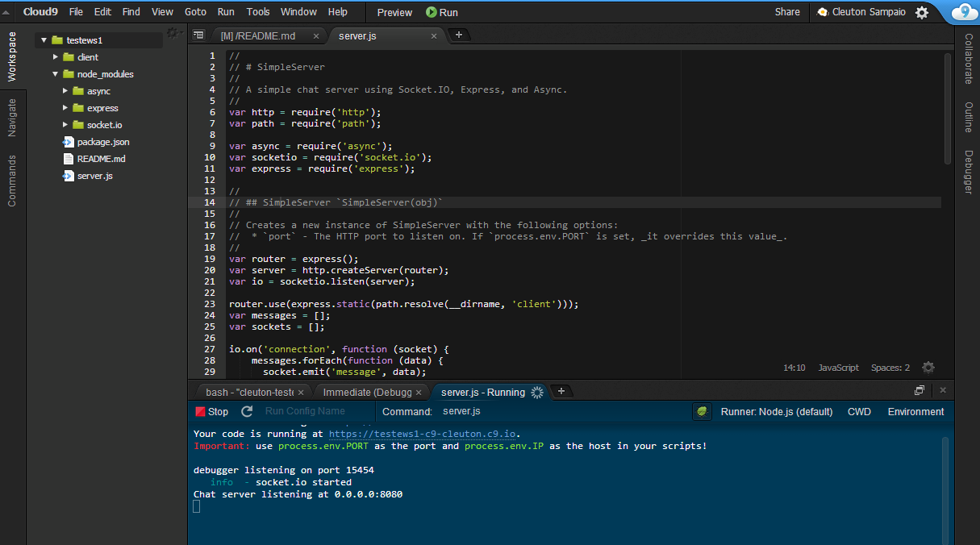Click the editor vertical scrollbar
Viewport: 980px width, 545px height.
click(948, 109)
